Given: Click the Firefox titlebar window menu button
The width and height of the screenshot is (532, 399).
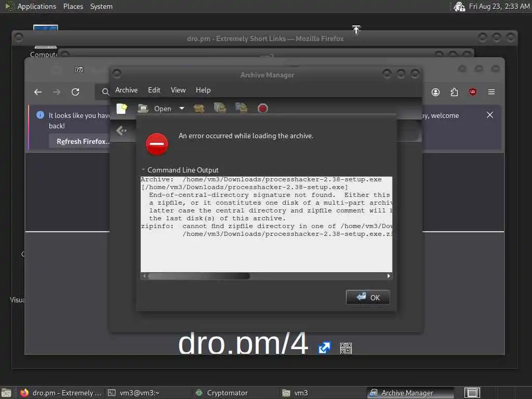Looking at the screenshot, I should click(x=19, y=37).
